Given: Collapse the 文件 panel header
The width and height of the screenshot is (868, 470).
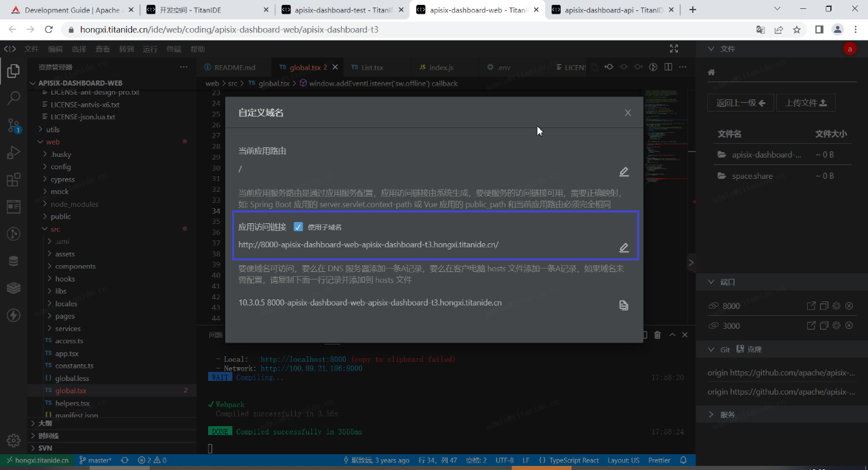Looking at the screenshot, I should pos(711,49).
